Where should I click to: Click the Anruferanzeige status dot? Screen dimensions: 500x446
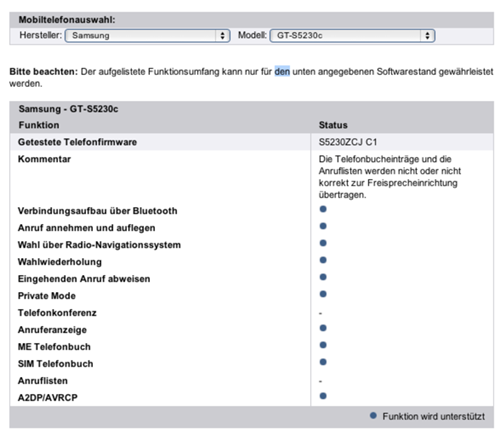(323, 328)
